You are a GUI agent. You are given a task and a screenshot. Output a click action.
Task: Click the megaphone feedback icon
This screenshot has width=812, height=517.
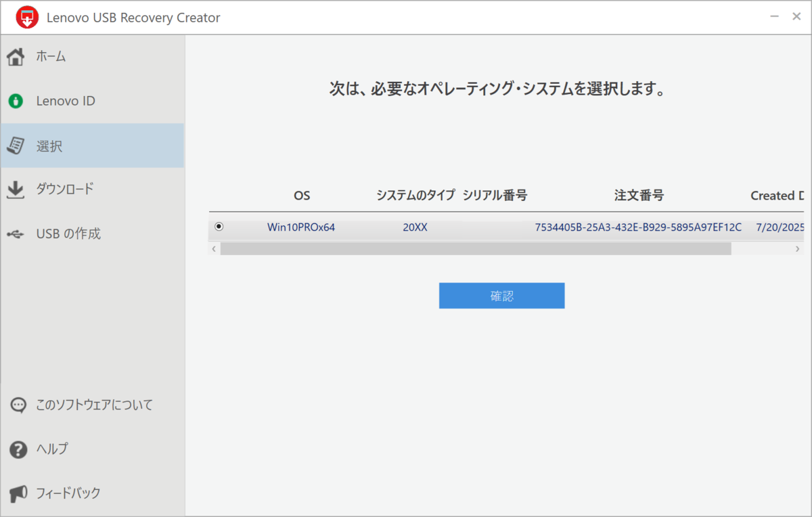[x=18, y=493]
